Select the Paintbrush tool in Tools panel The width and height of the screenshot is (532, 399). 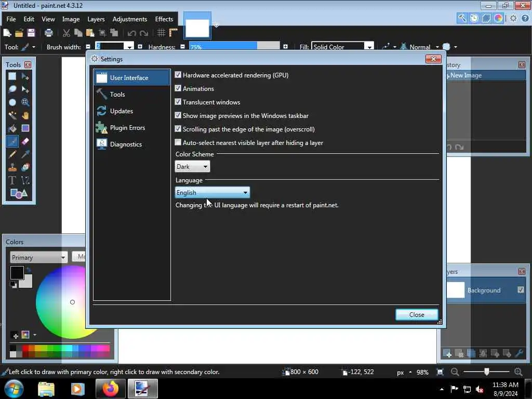pyautogui.click(x=12, y=141)
